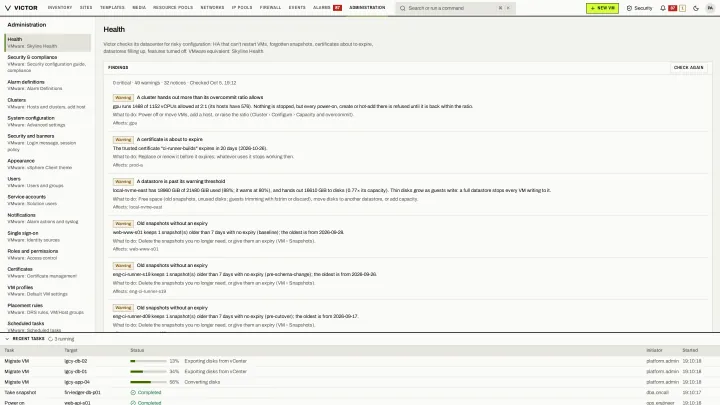Open the IP Pools menu

tap(242, 8)
